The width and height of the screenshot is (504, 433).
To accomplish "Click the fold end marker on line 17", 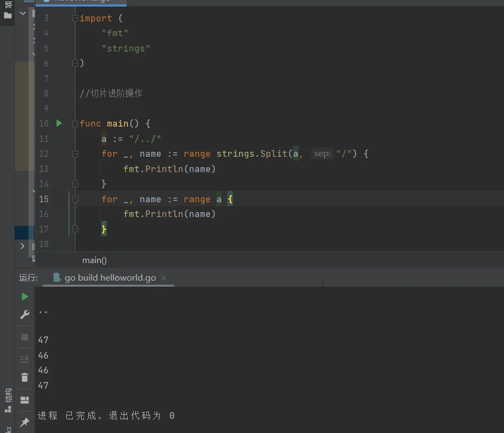I will click(x=75, y=229).
